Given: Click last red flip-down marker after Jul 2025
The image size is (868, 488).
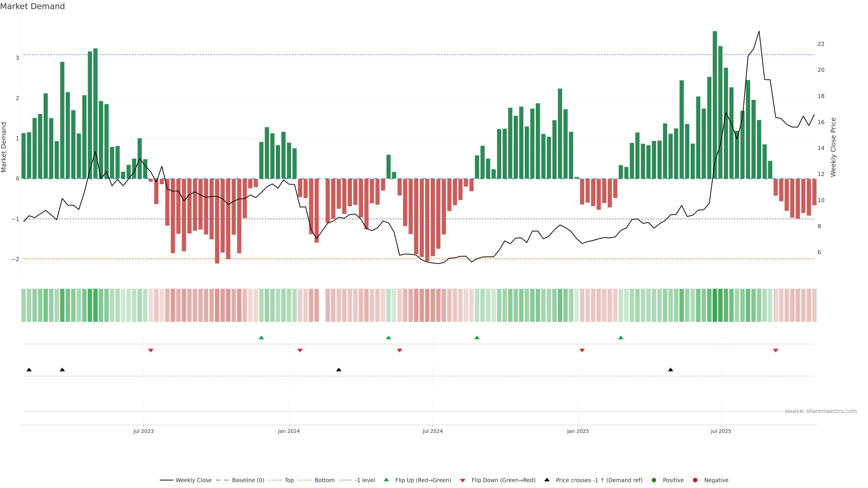Looking at the screenshot, I should tap(776, 351).
